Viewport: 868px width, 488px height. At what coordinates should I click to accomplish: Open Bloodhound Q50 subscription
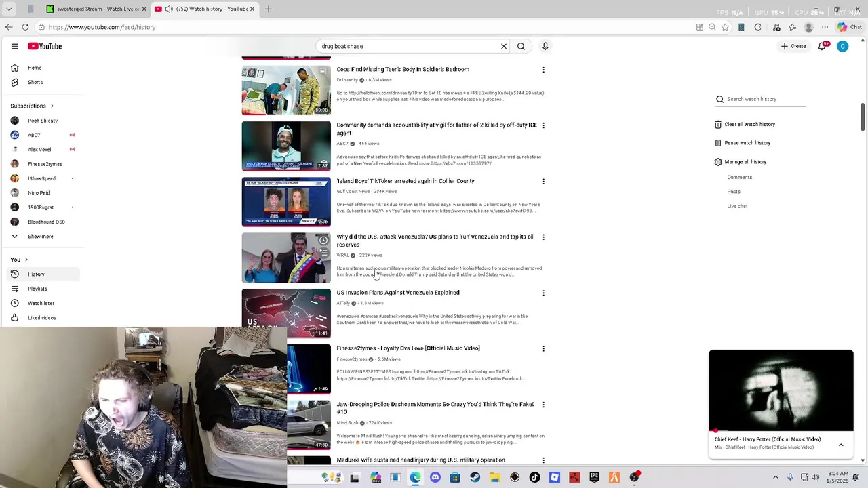tap(46, 222)
